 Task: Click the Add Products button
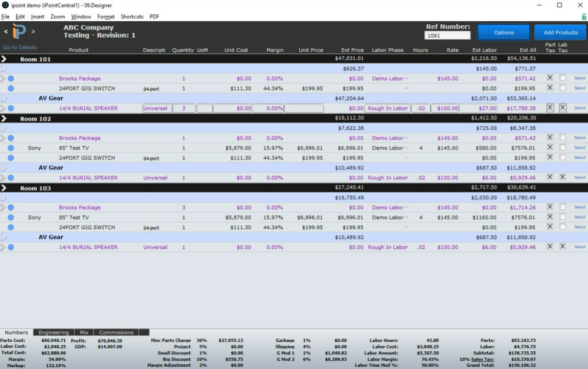(x=560, y=32)
